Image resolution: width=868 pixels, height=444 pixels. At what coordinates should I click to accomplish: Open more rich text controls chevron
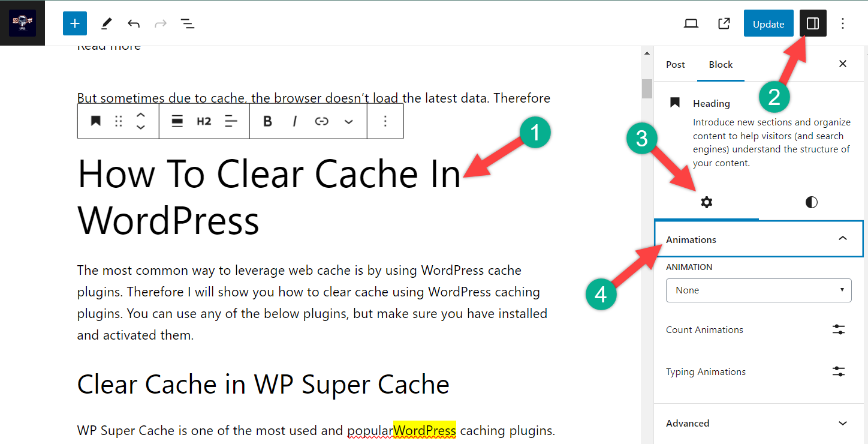click(x=349, y=121)
